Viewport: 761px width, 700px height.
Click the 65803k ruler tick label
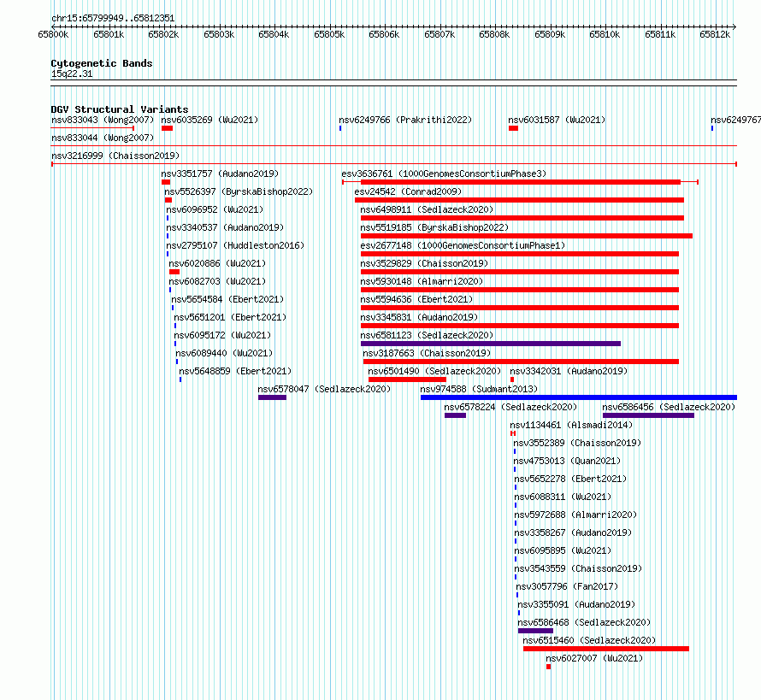(219, 34)
